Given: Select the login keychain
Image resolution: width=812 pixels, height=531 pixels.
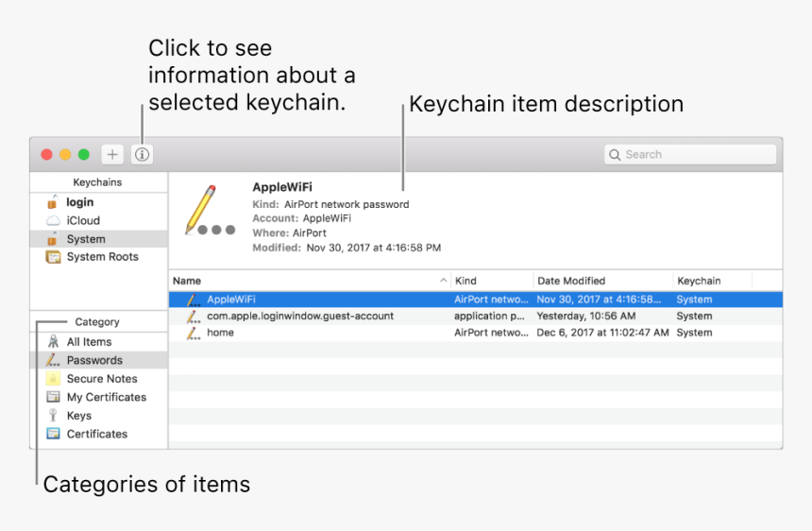Looking at the screenshot, I should 98,202.
